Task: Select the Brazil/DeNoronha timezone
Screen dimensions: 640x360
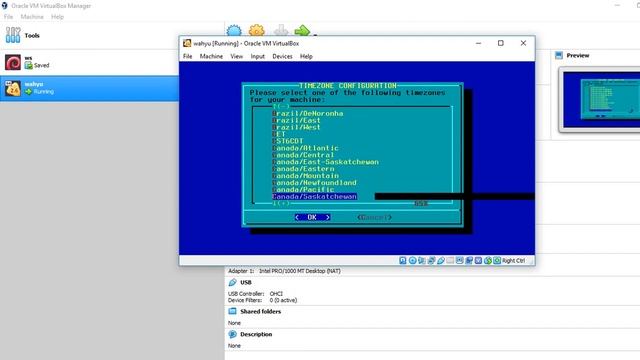Action: click(x=308, y=113)
